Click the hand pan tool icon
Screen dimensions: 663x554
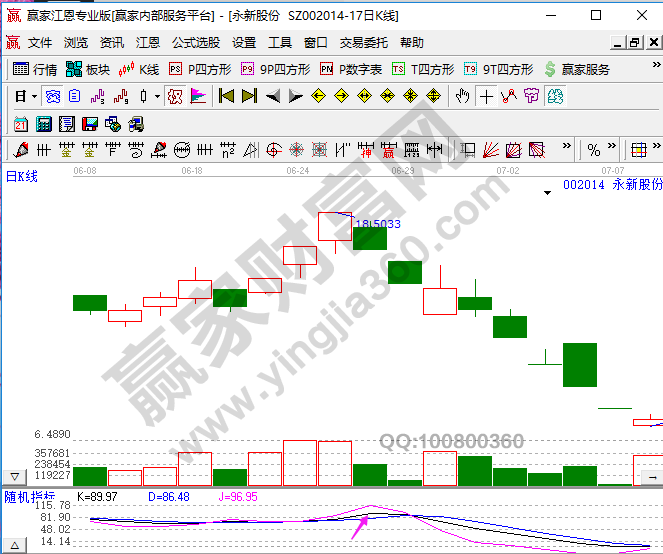click(x=462, y=97)
